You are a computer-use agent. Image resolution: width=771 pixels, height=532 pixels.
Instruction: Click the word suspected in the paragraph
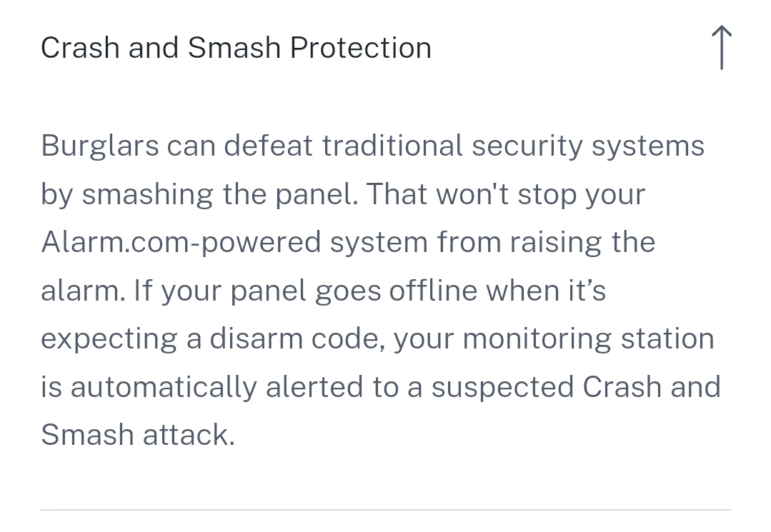(502, 387)
